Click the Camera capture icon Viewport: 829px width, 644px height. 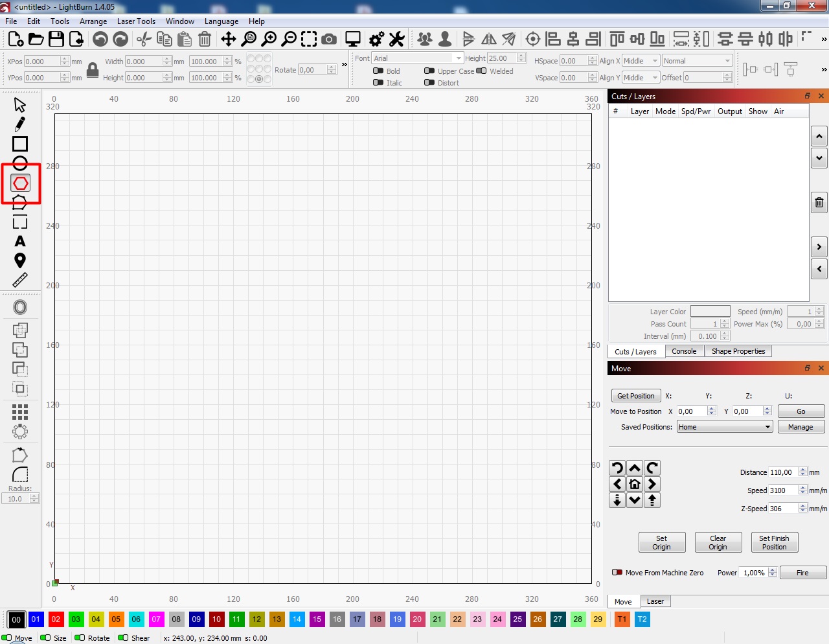point(329,40)
